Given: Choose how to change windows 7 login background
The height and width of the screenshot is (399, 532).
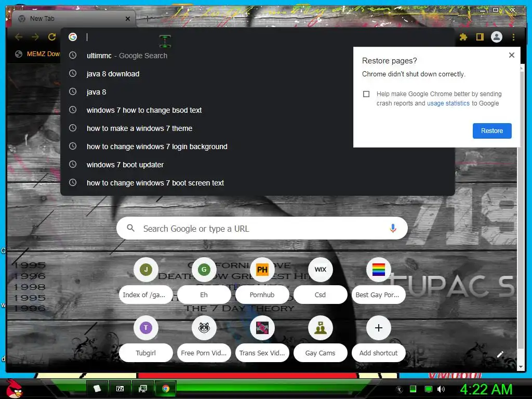Looking at the screenshot, I should [257, 146].
